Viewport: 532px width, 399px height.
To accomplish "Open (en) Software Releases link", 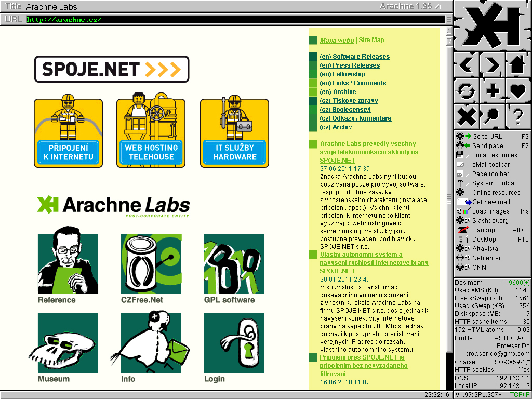I will click(354, 57).
